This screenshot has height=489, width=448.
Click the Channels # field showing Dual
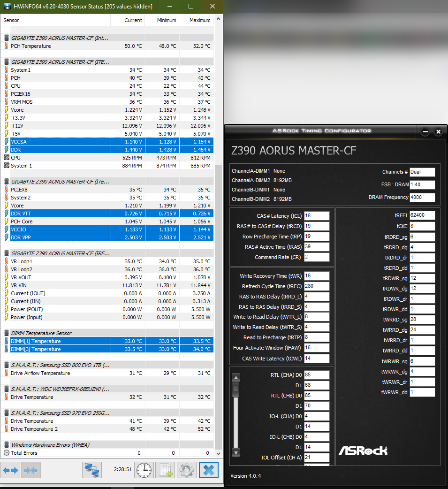pos(422,172)
